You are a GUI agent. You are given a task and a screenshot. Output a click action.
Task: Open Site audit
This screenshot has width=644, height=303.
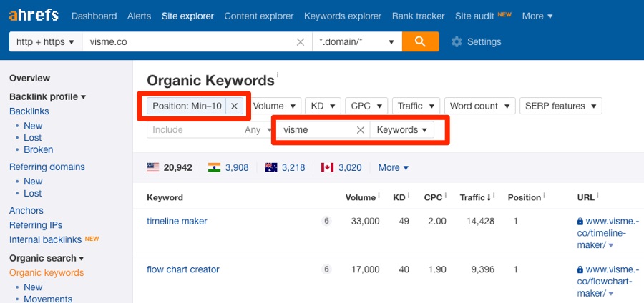475,16
